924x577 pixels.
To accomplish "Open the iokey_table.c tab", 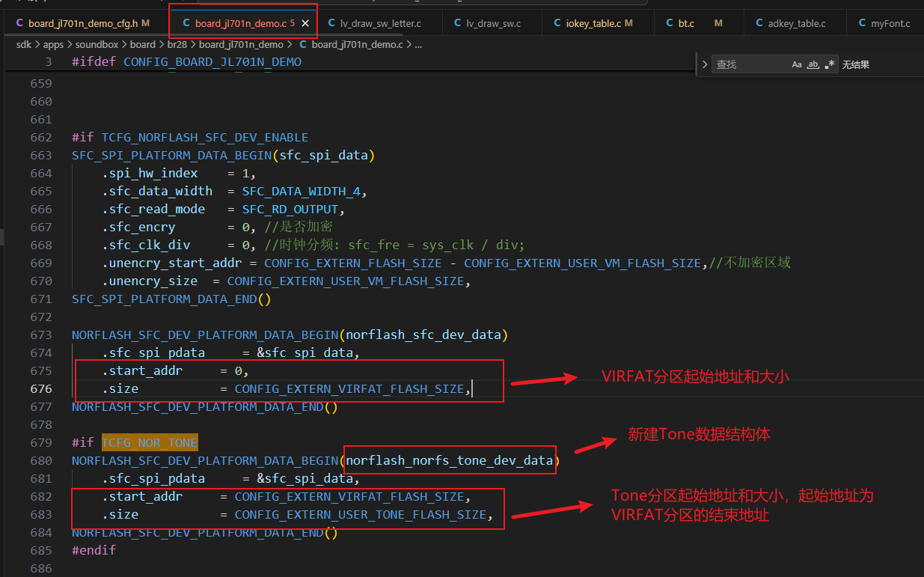I will click(593, 24).
